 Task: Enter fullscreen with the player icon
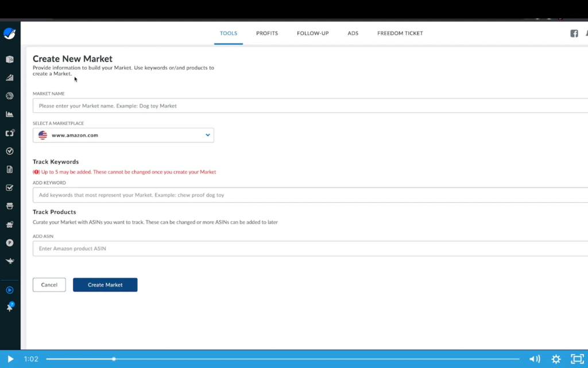(577, 359)
